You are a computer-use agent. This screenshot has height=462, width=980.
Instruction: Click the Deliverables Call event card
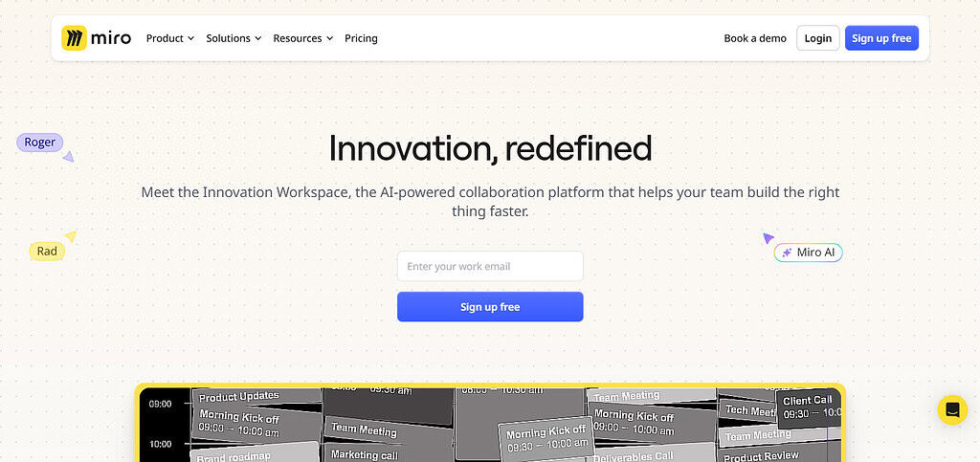[x=651, y=454]
